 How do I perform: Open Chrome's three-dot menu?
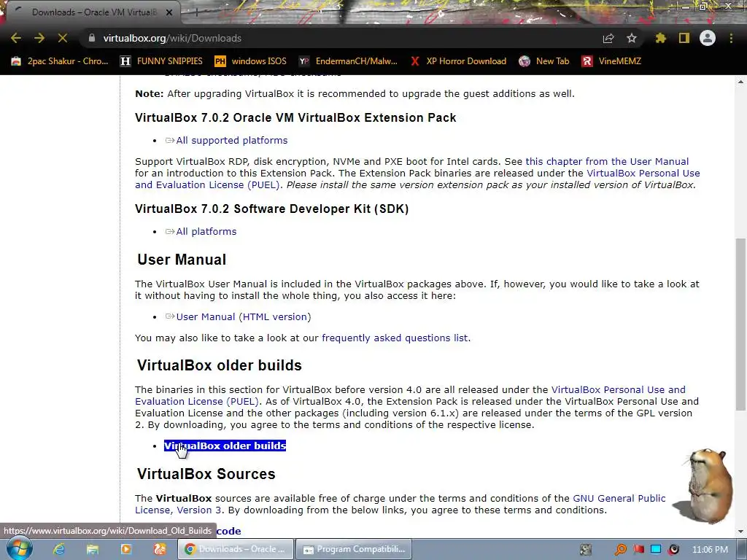[731, 38]
